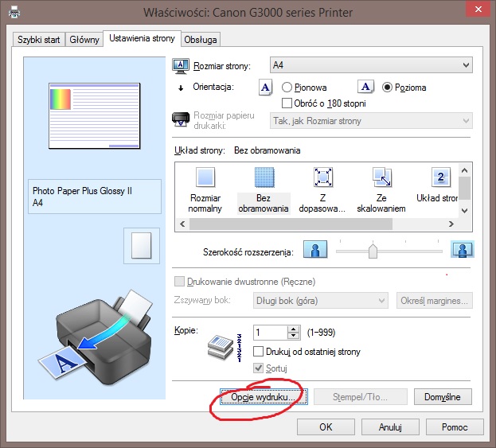
Task: Select the Rozmiar normalny layout icon
Action: [205, 177]
